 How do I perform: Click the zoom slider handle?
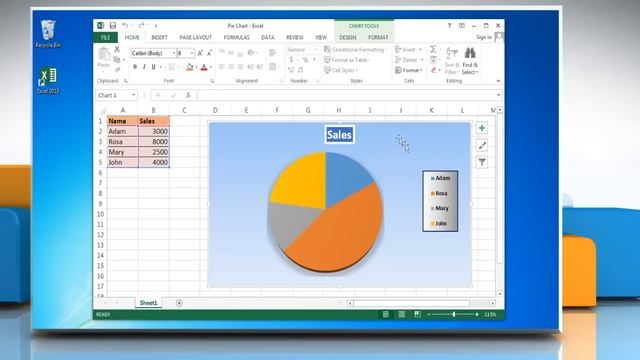click(x=454, y=314)
